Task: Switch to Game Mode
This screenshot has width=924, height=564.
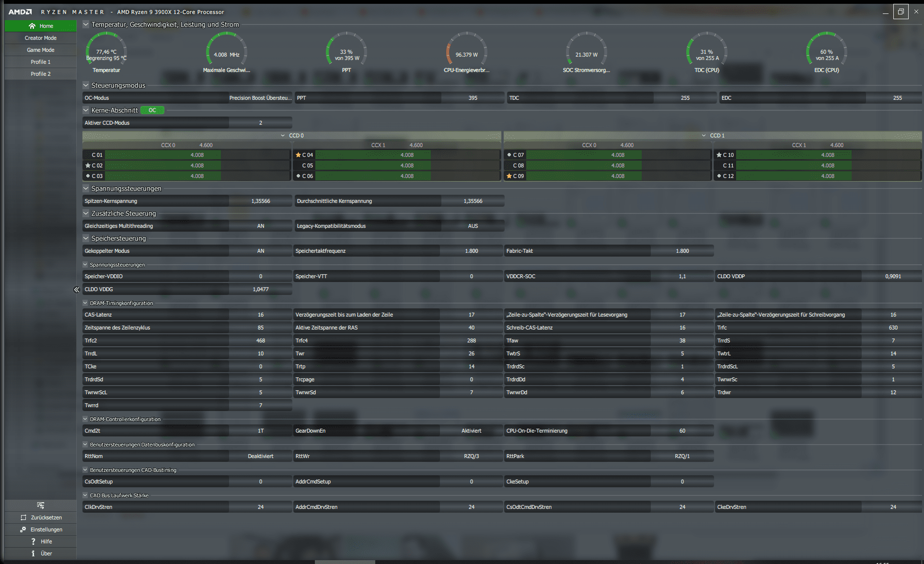Action: click(x=40, y=50)
